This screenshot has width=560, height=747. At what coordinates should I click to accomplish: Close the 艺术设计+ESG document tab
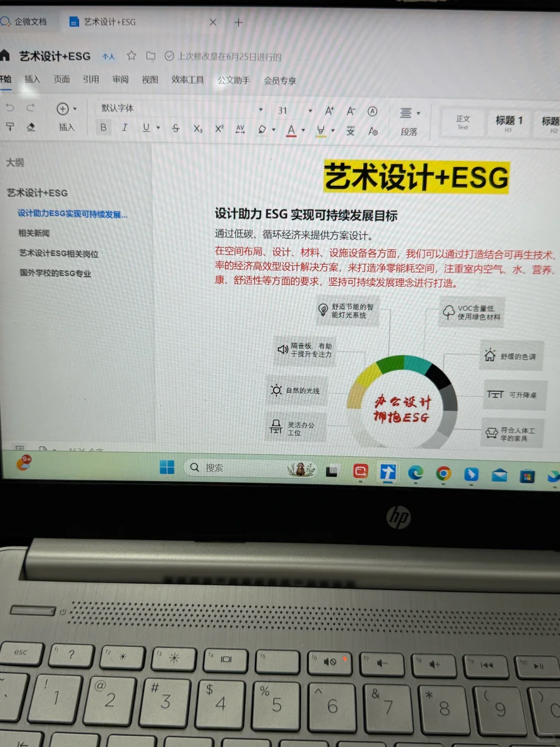pos(213,22)
